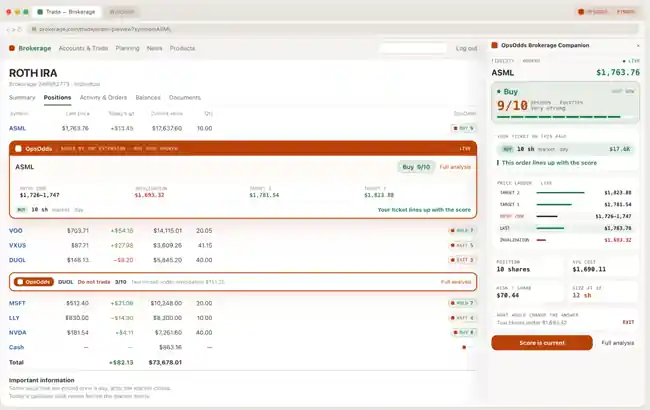Click the EXIT 3 badge on DUOL row
The height and width of the screenshot is (410, 650).
tap(462, 260)
